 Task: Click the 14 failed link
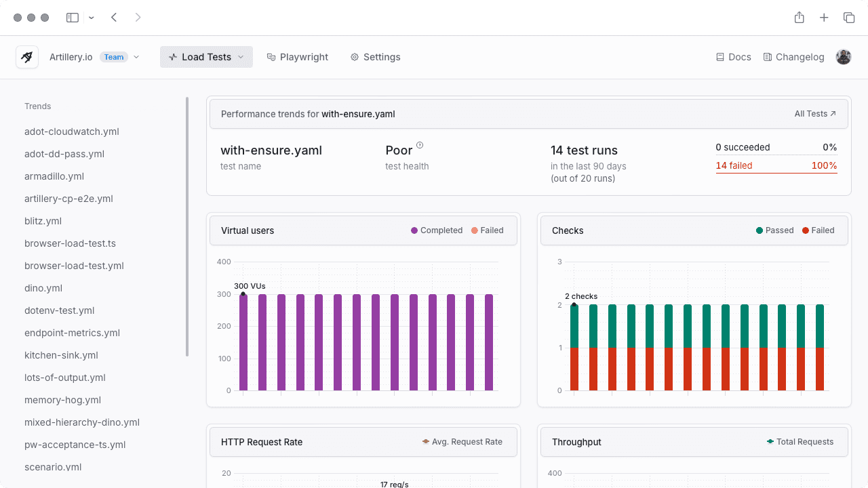point(736,165)
